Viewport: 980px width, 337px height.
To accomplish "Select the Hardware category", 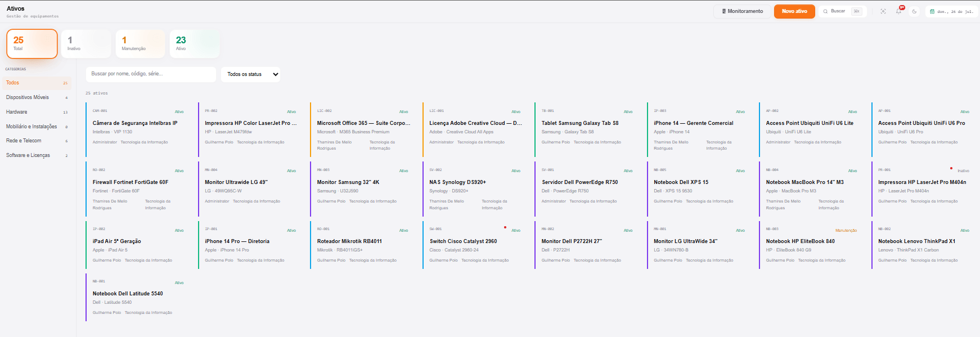I will [x=37, y=112].
